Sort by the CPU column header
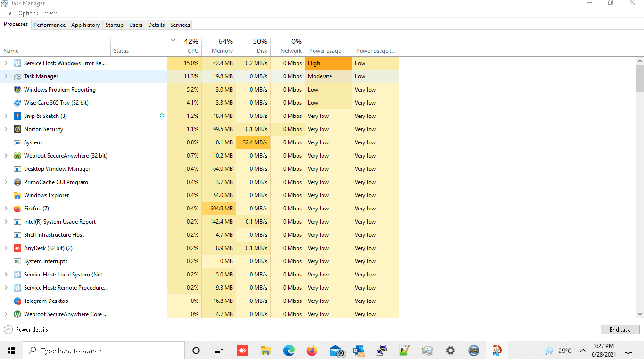The width and height of the screenshot is (644, 359). tap(184, 46)
